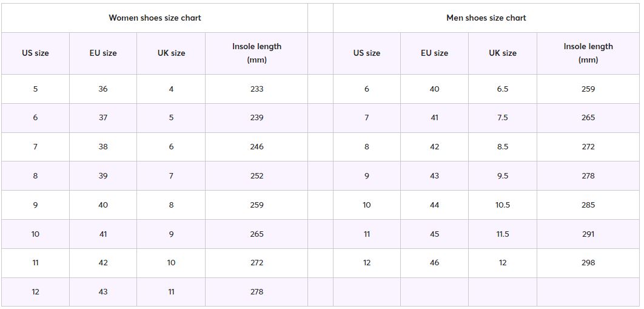Click men's UK size 11.5 cell
This screenshot has width=644, height=309.
503,234
